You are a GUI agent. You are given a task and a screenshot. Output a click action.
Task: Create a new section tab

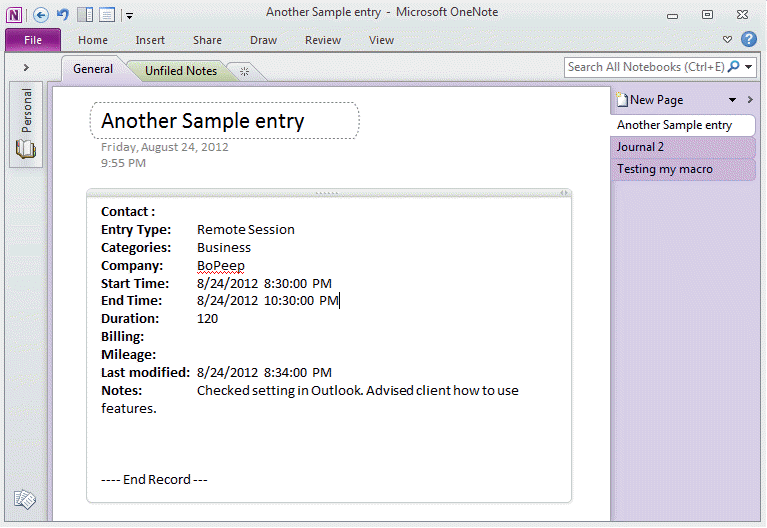(x=245, y=72)
